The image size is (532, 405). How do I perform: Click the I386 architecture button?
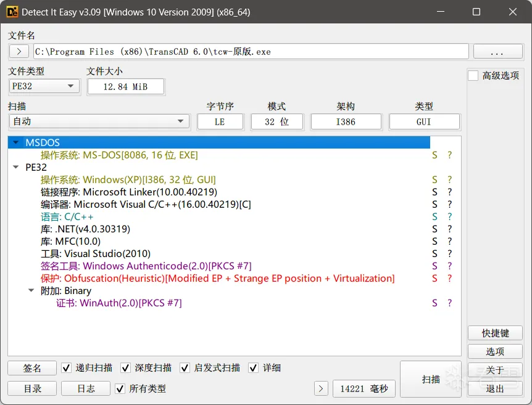coord(346,121)
